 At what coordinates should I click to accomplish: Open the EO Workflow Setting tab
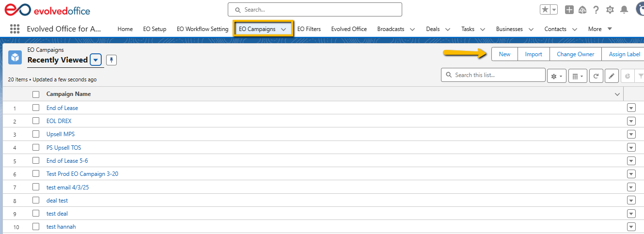coord(203,29)
